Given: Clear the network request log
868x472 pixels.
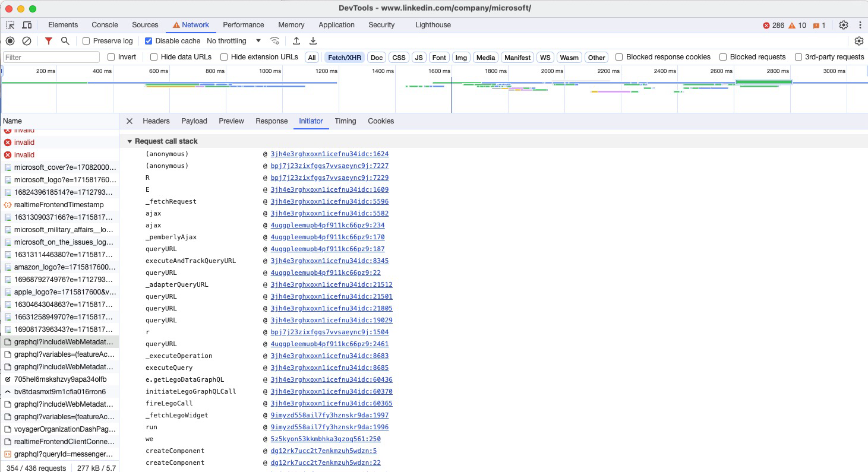Looking at the screenshot, I should pyautogui.click(x=26, y=41).
